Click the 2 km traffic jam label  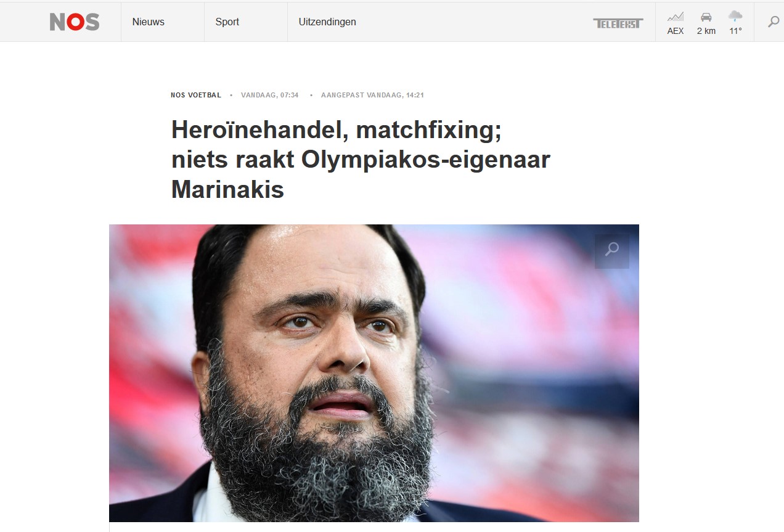(706, 31)
